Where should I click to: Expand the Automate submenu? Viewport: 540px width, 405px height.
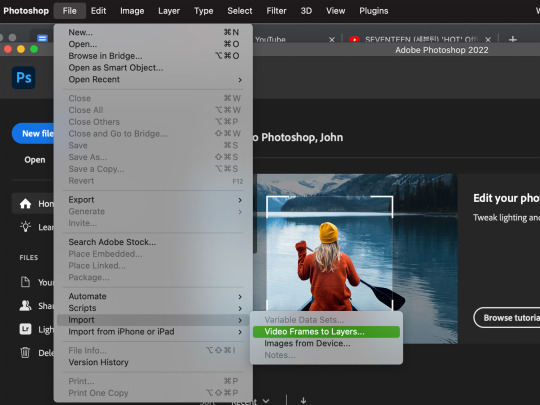pos(240,297)
